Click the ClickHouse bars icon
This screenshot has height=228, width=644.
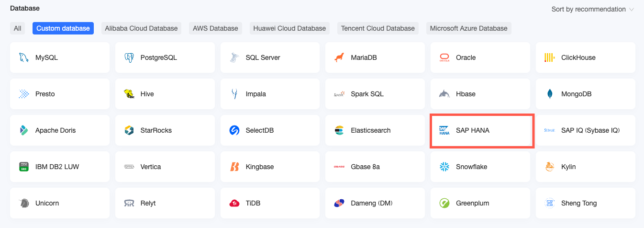(x=550, y=57)
